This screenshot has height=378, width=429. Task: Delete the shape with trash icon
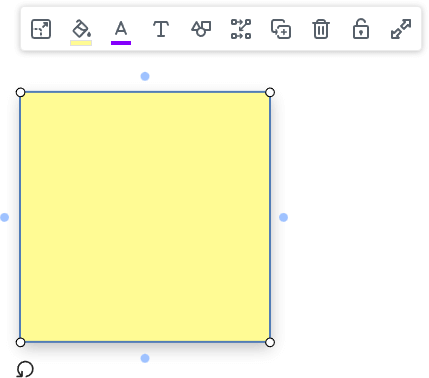click(321, 29)
